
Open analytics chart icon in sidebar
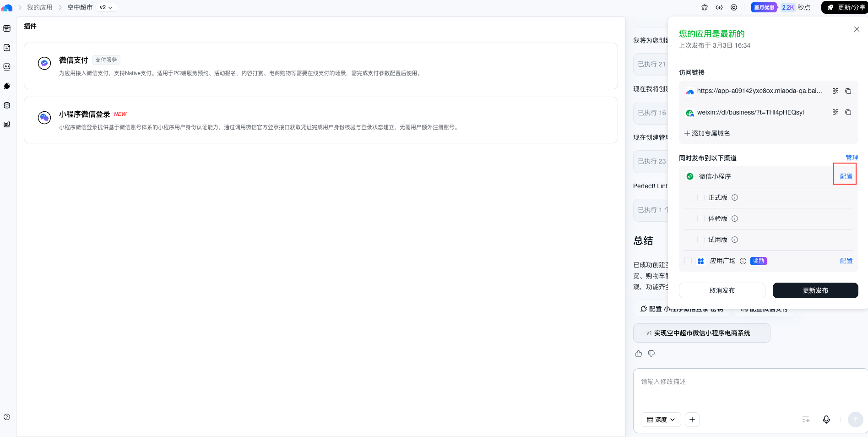click(x=7, y=124)
